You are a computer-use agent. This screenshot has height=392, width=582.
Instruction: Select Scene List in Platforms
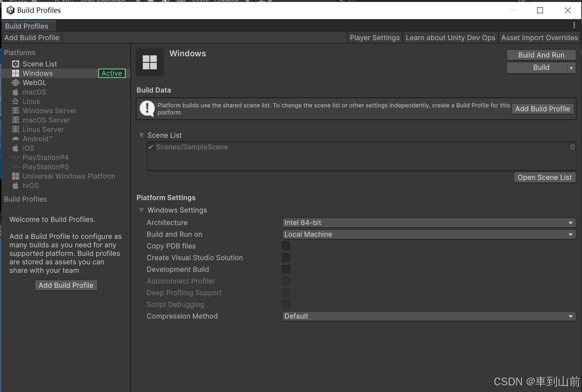(66, 64)
